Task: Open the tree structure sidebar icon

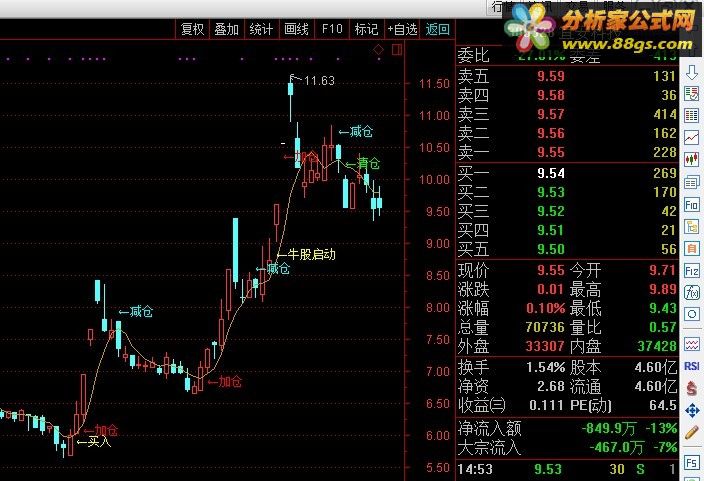Action: pyautogui.click(x=691, y=226)
